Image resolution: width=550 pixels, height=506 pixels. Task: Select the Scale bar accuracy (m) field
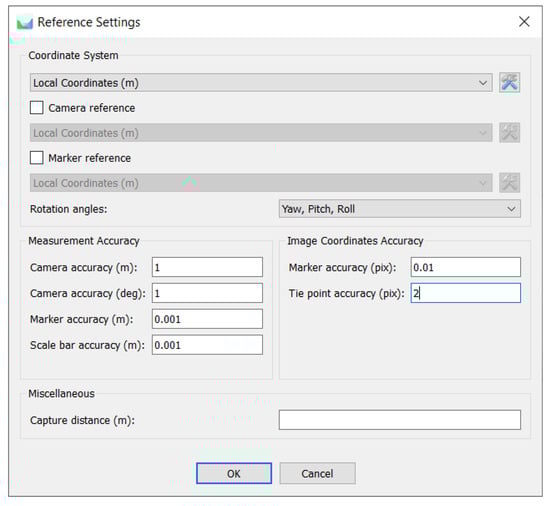click(x=207, y=345)
